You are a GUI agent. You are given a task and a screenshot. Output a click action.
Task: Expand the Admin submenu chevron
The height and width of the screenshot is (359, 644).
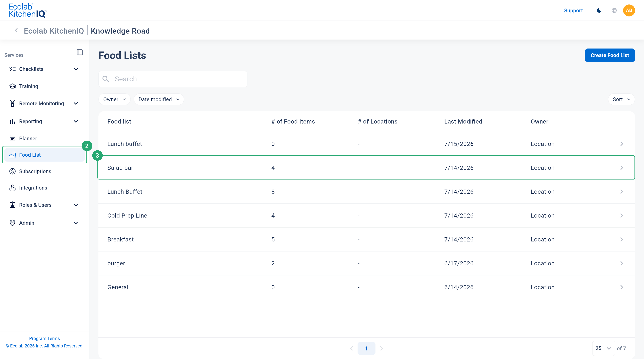pyautogui.click(x=76, y=223)
